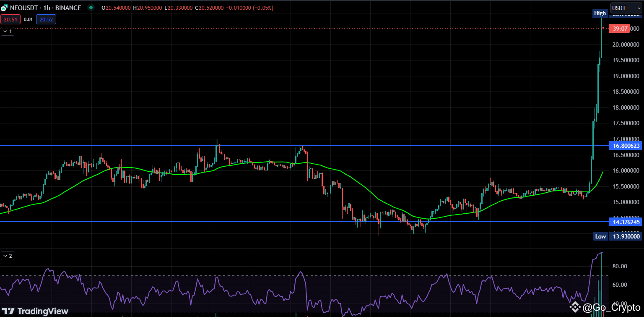This screenshot has width=644, height=317.
Task: Click the 20.000000 price axis tick
Action: coord(626,45)
